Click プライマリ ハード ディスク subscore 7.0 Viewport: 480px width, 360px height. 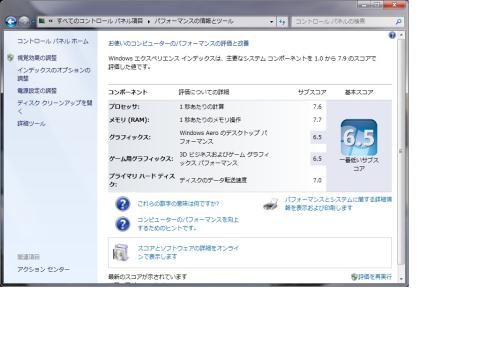(x=317, y=180)
